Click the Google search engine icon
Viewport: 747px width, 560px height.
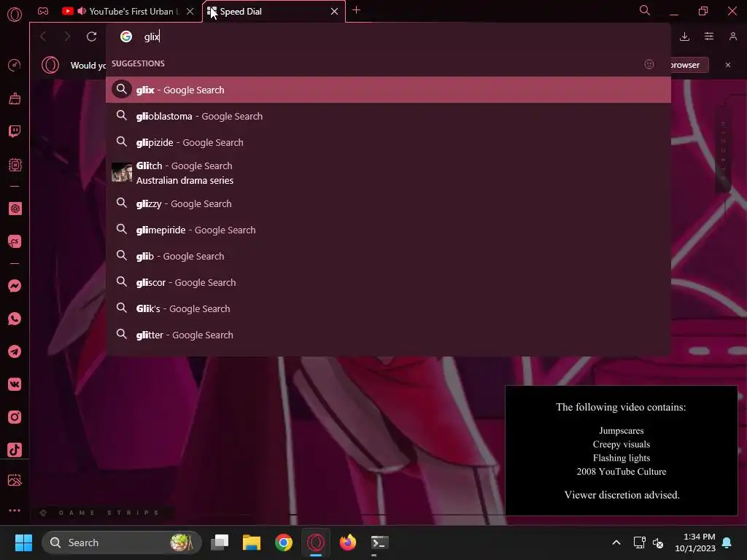click(125, 36)
